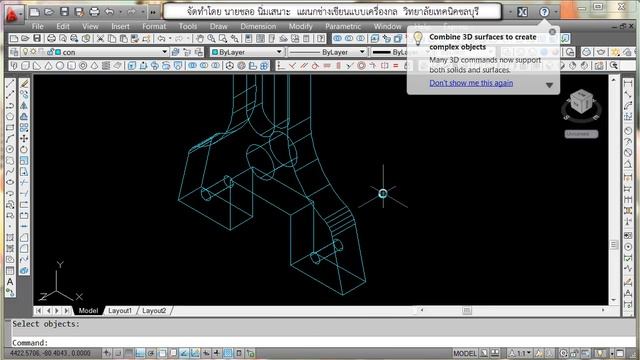Click Save in the Standard toolbar

coord(37,39)
